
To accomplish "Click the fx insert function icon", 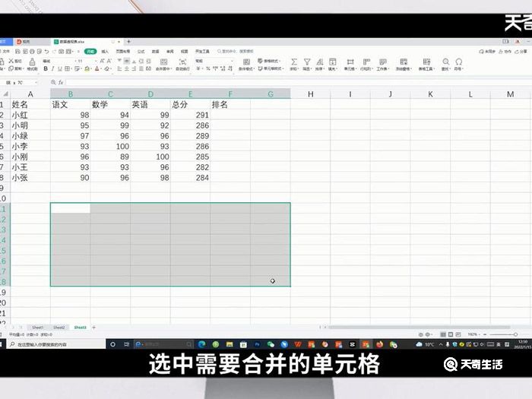I will point(61,82).
